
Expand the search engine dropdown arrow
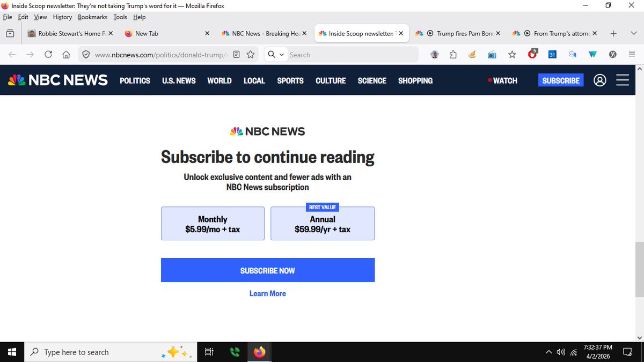281,55
